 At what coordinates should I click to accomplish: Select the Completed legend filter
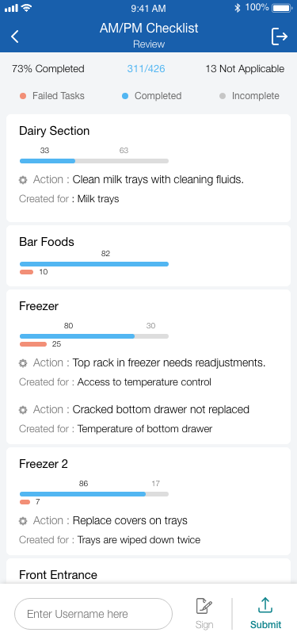(x=152, y=96)
